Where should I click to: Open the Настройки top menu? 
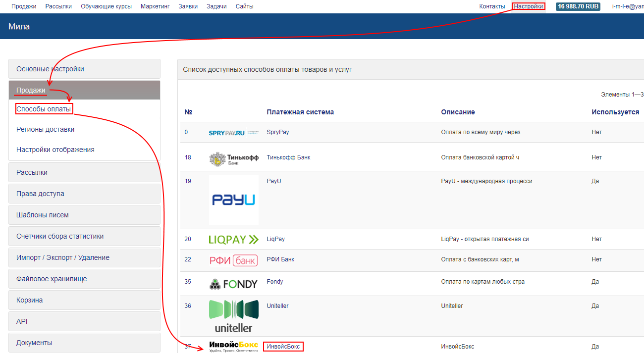click(528, 6)
